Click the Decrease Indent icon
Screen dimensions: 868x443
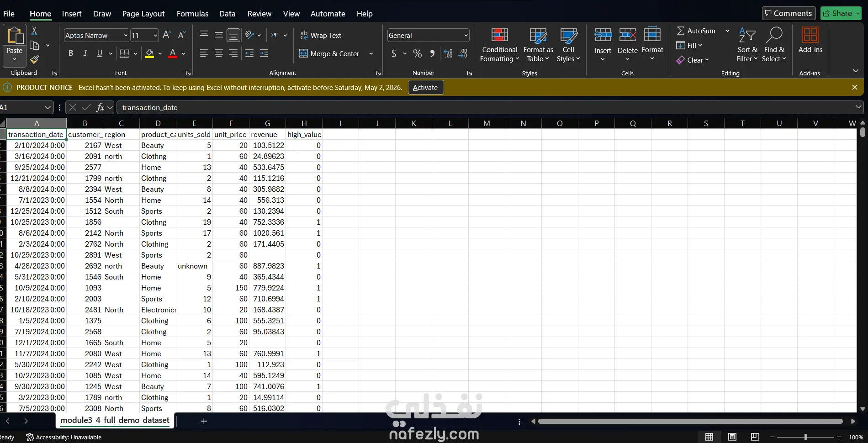249,53
